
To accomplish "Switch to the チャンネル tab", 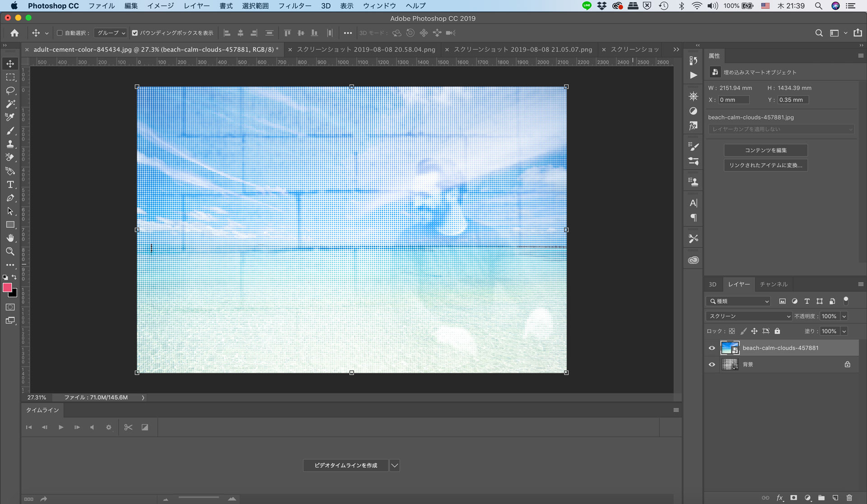I will (773, 284).
